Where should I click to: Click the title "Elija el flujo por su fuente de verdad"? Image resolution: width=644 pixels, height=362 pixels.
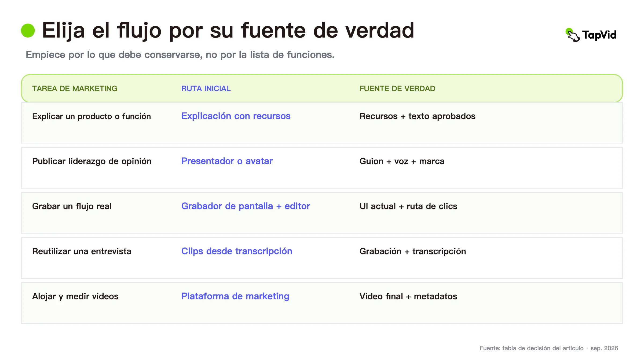228,31
